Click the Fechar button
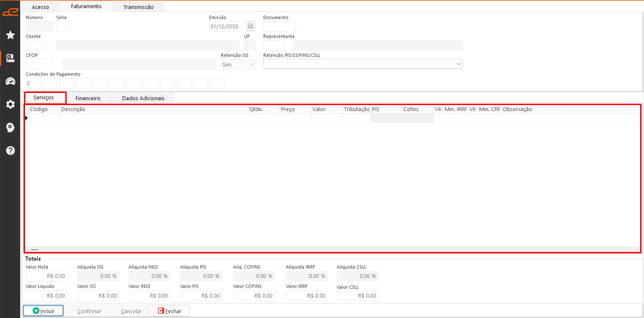Image resolution: width=644 pixels, height=318 pixels. tap(169, 311)
